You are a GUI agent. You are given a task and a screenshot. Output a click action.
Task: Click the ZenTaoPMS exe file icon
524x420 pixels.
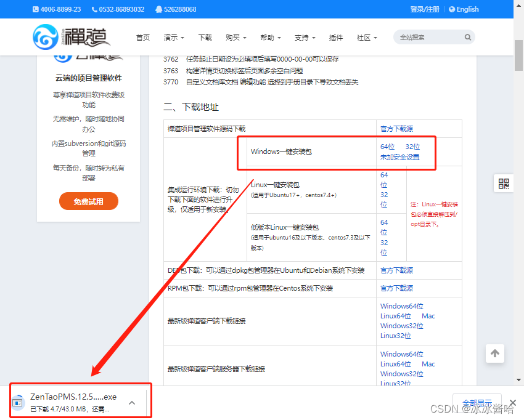[x=18, y=402]
